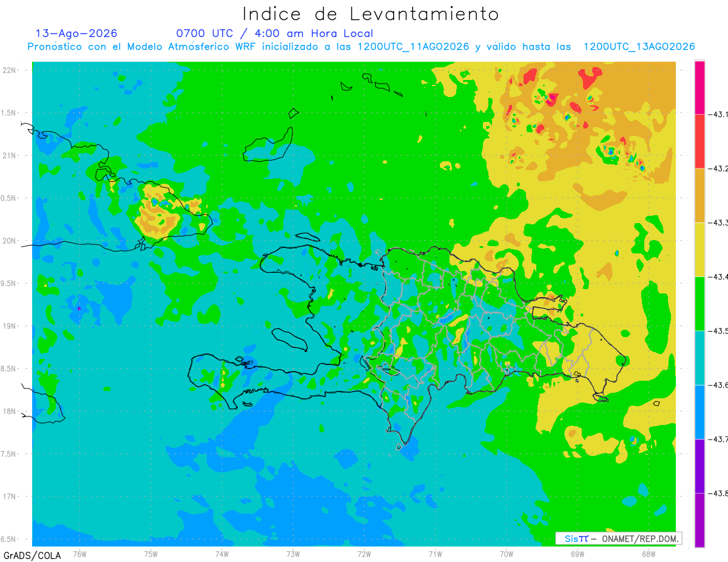Click the longitude label '75W'
Image resolution: width=728 pixels, height=562 pixels.
coord(151,554)
